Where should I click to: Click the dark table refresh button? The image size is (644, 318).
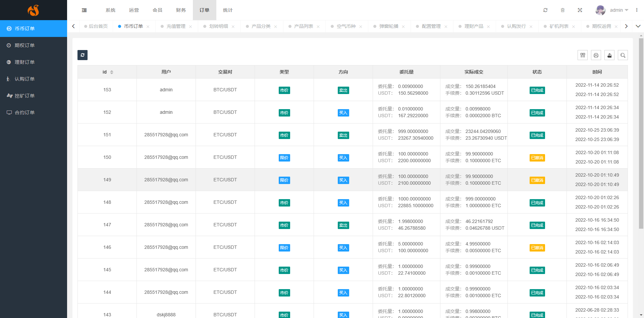coord(83,55)
